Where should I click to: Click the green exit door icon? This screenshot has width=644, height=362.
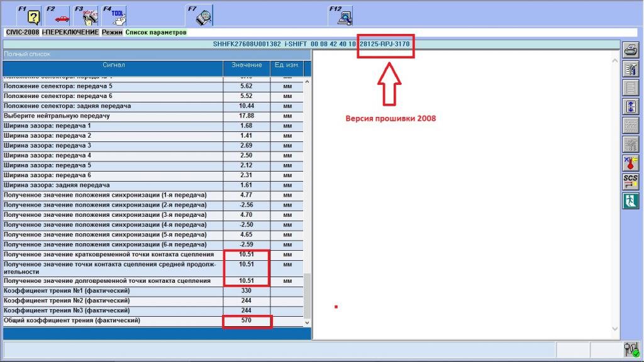tap(630, 200)
